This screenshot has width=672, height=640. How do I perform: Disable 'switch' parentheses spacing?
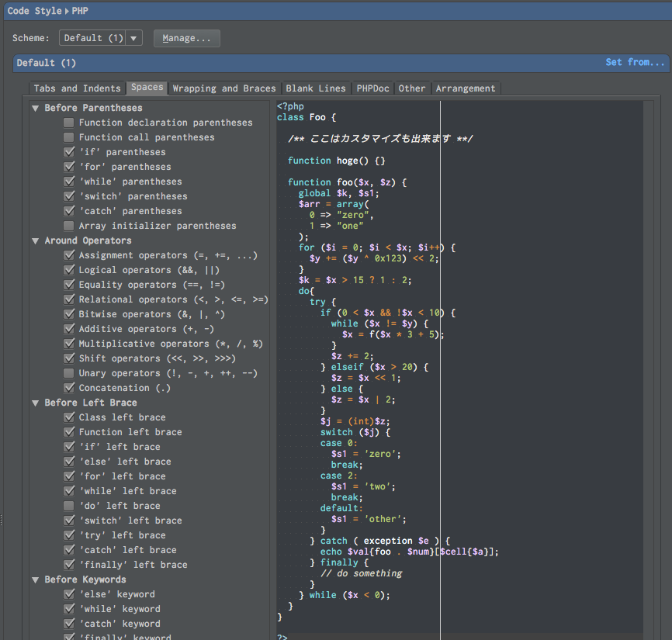(68, 196)
